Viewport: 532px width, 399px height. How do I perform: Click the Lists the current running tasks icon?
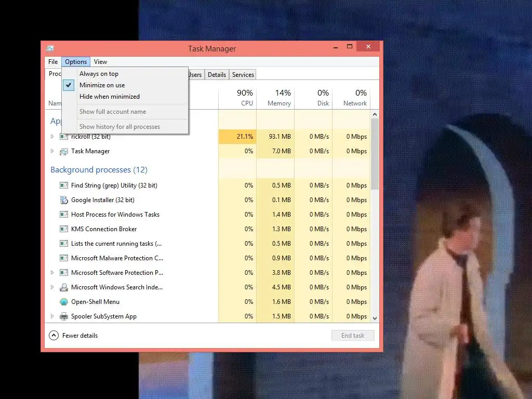[x=64, y=244]
